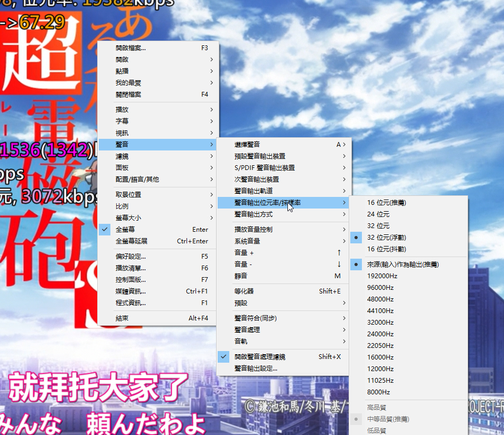Select the 聲音 menu item
Screen dimensions: 504x435
point(158,145)
